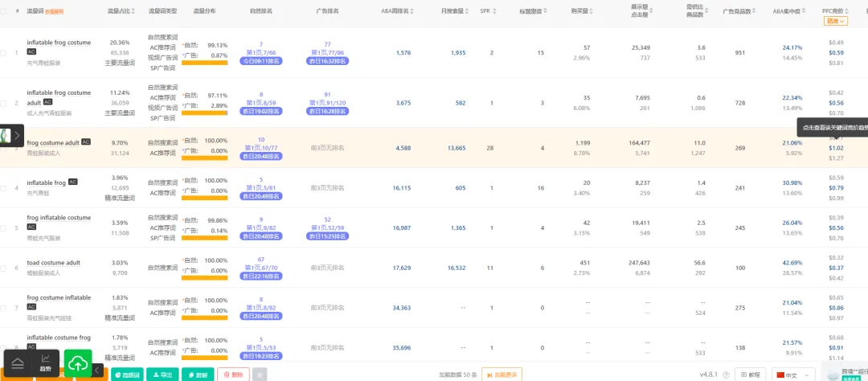Tick checkbox for frog costume inflatable row
Viewport: 868px width, 381px height.
pyautogui.click(x=4, y=307)
